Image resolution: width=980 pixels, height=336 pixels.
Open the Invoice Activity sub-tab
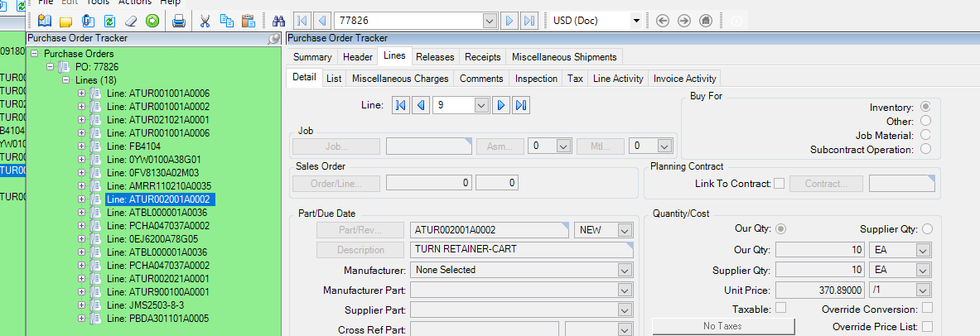[x=684, y=79]
